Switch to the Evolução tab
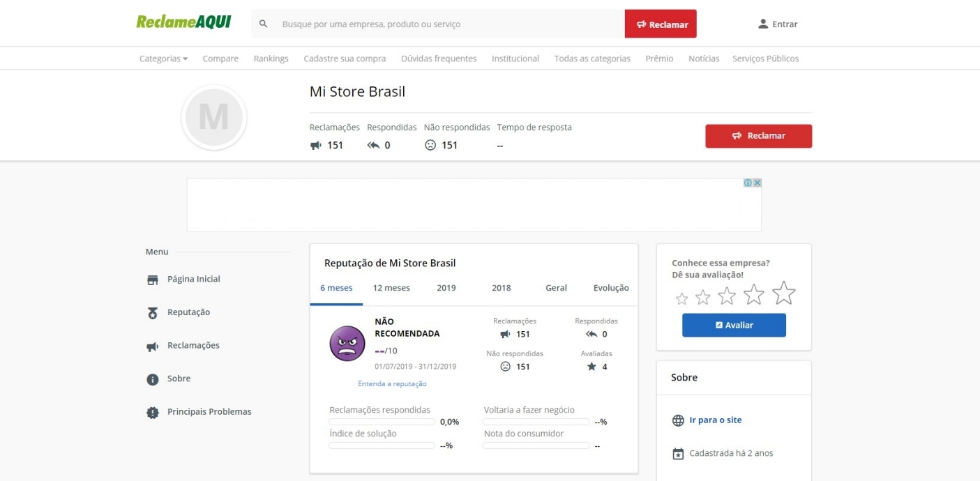Viewport: 980px width, 481px height. pos(611,288)
